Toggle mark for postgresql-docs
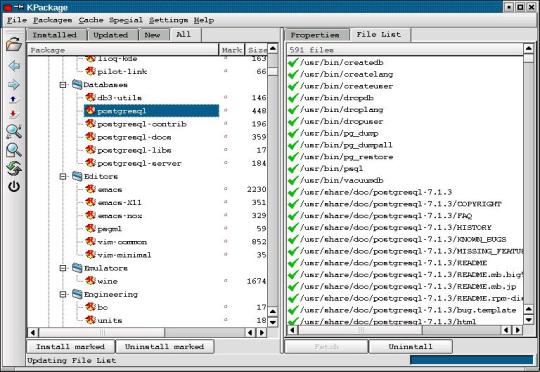540x372 pixels. (226, 137)
